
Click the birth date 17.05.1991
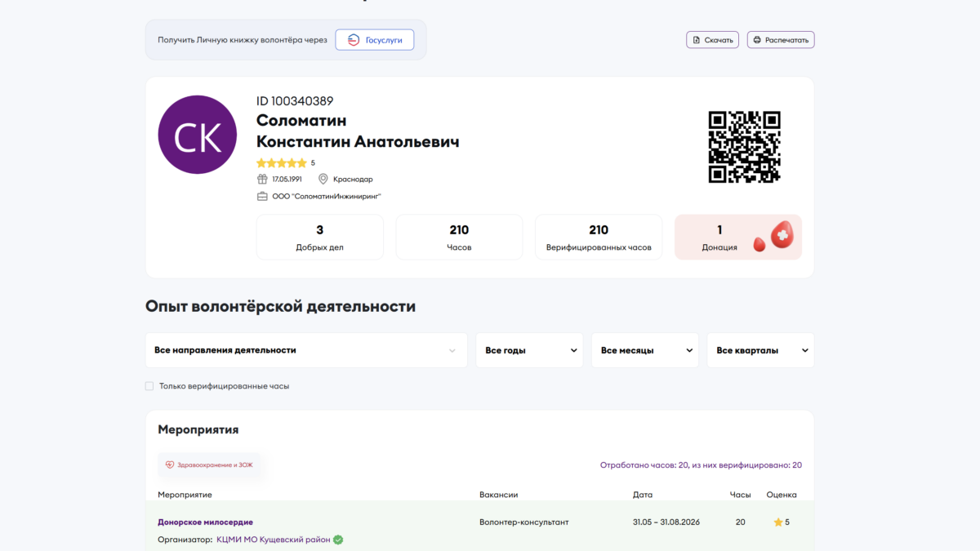287,179
